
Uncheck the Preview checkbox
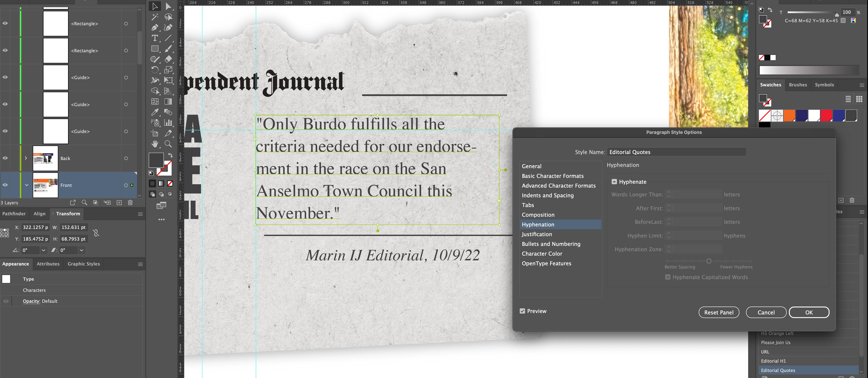(522, 311)
